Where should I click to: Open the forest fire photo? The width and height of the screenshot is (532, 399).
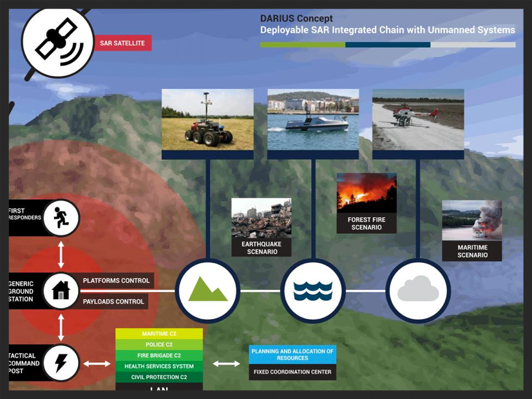click(366, 193)
